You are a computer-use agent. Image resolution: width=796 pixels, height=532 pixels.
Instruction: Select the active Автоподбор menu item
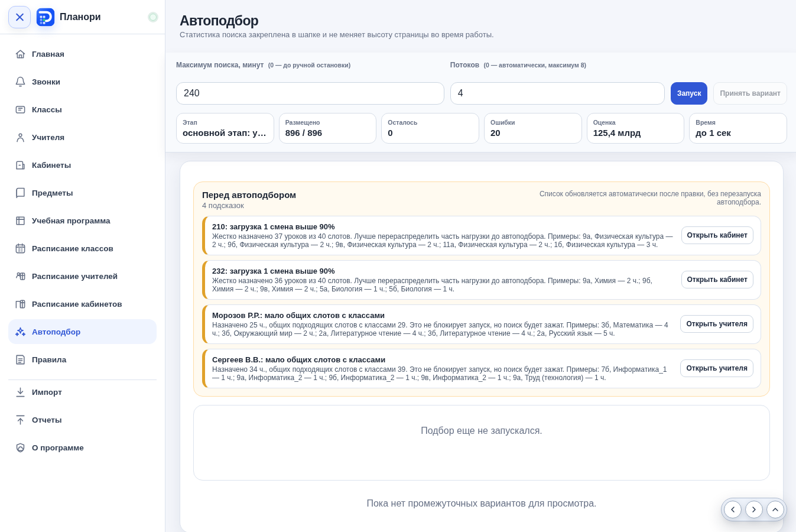point(82,332)
